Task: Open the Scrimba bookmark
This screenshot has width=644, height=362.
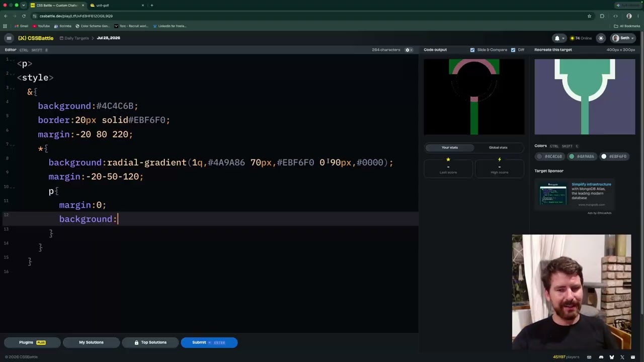Action: [x=63, y=26]
